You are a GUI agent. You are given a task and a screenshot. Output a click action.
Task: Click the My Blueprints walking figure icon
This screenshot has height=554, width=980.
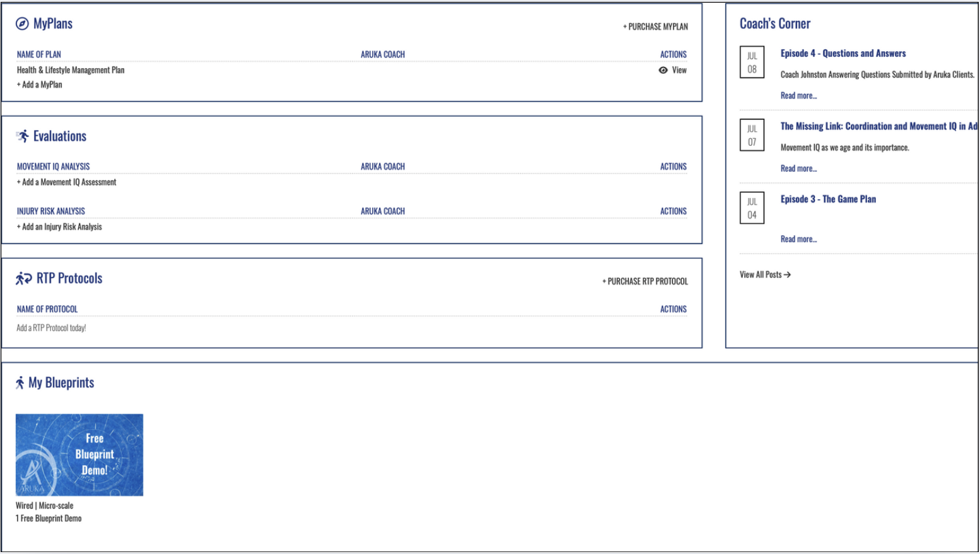coord(20,382)
